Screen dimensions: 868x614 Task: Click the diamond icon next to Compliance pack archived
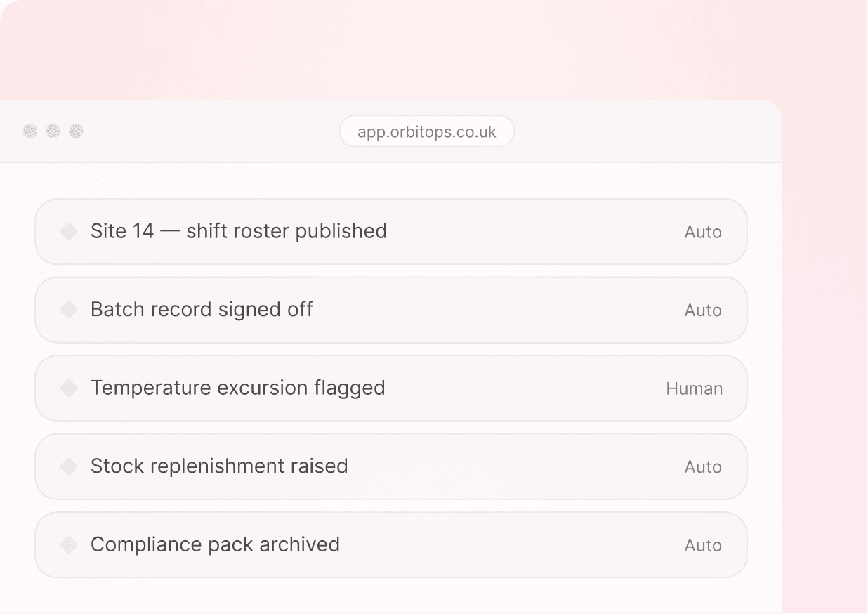click(x=69, y=544)
